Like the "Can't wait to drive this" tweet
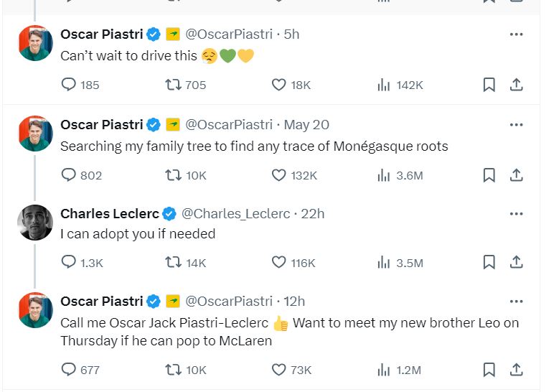559x392 pixels. pos(279,85)
